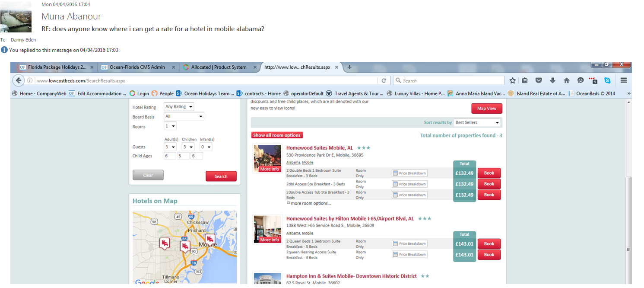Open contracts - Home bookmark
The width and height of the screenshot is (644, 288).
point(258,93)
